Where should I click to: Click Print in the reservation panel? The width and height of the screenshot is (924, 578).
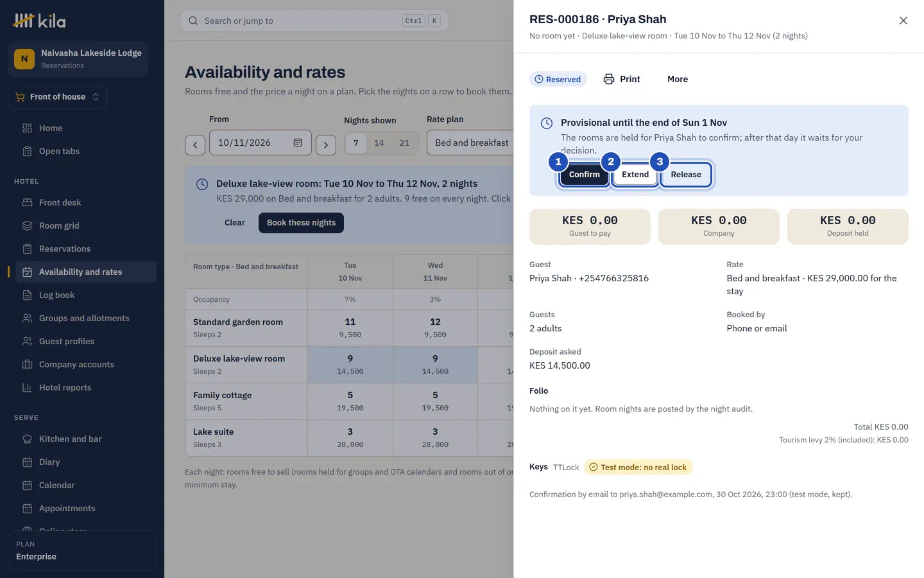622,79
